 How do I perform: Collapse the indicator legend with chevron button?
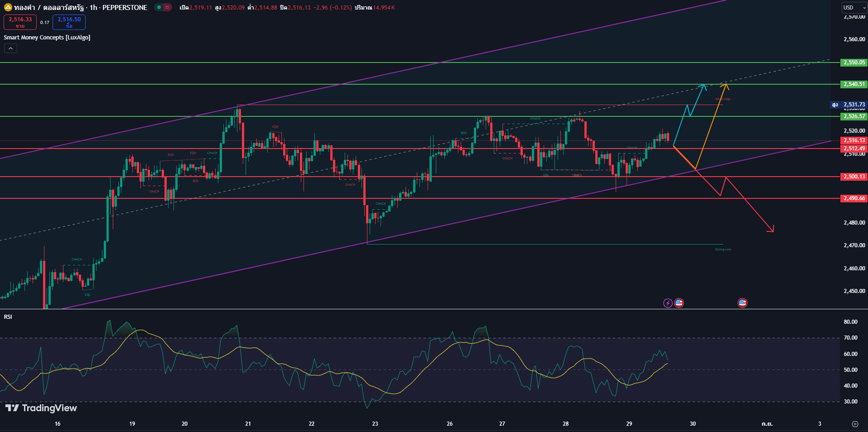click(10, 48)
